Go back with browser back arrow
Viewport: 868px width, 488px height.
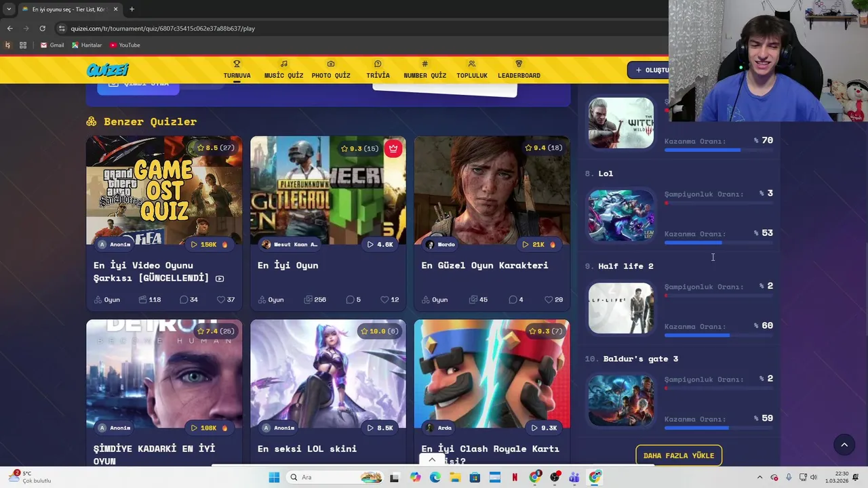(9, 28)
